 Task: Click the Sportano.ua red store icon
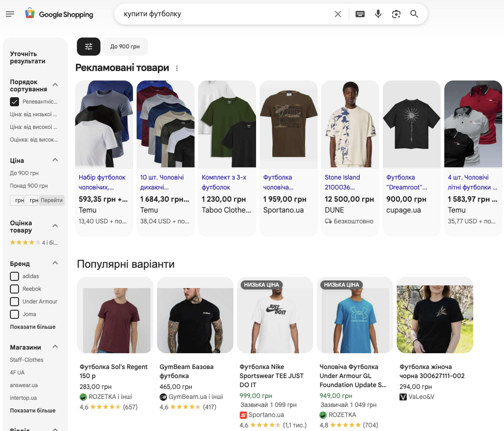point(243,415)
